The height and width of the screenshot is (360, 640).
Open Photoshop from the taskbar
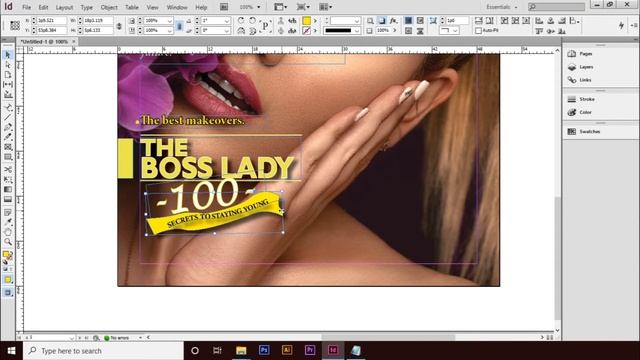tap(264, 350)
